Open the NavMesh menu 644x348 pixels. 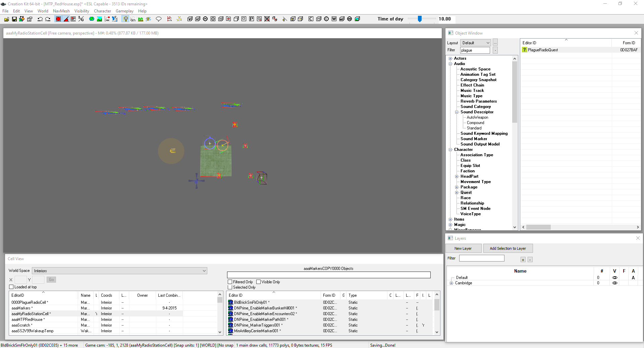[61, 11]
